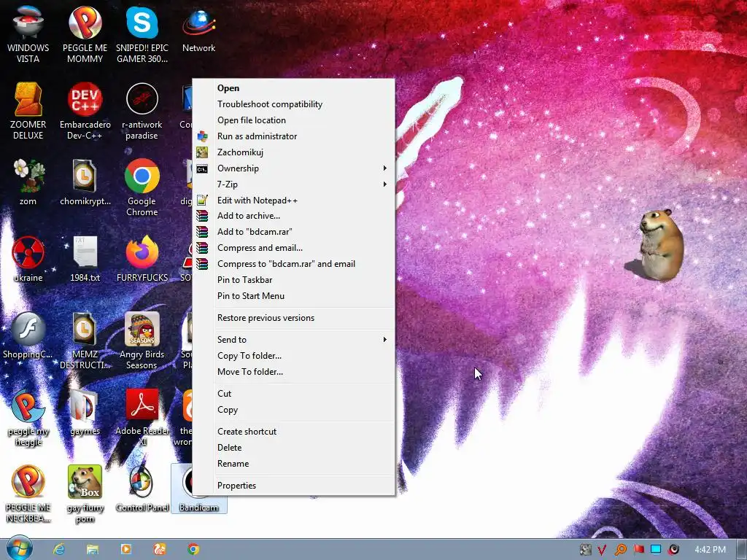The image size is (747, 560).
Task: Expand the Send to submenu arrow
Action: pos(385,340)
